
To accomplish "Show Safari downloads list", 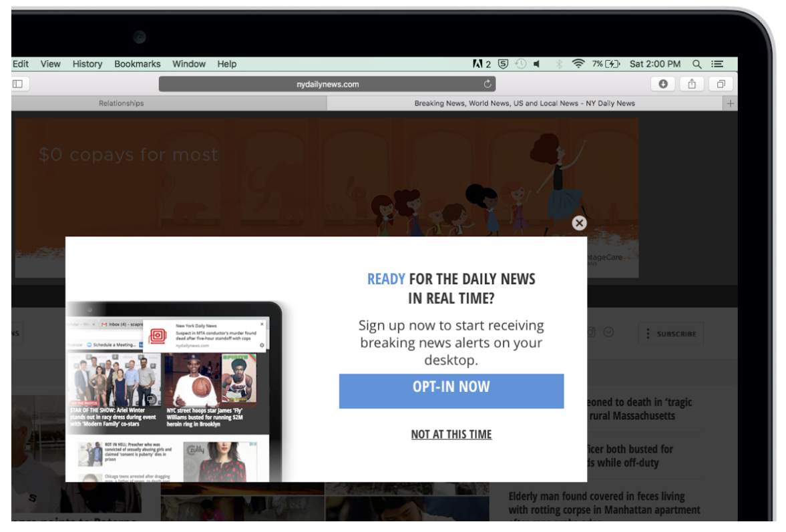I will tap(663, 84).
